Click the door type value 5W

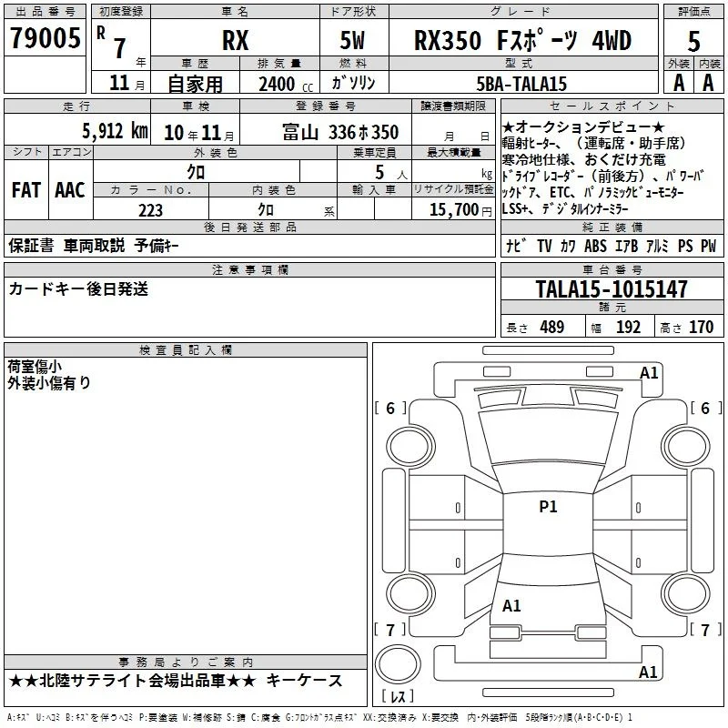[x=352, y=40]
